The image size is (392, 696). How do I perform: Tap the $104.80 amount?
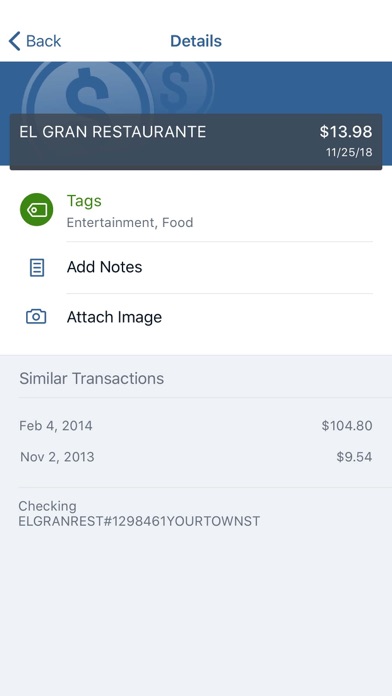(x=347, y=426)
